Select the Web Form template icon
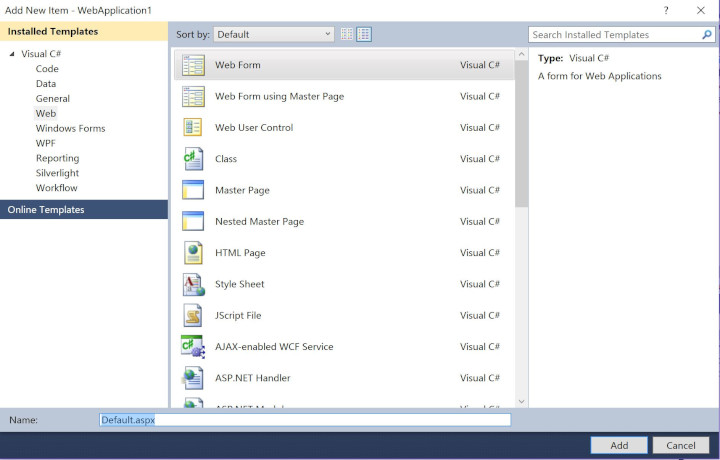Image resolution: width=720 pixels, height=460 pixels. [193, 65]
